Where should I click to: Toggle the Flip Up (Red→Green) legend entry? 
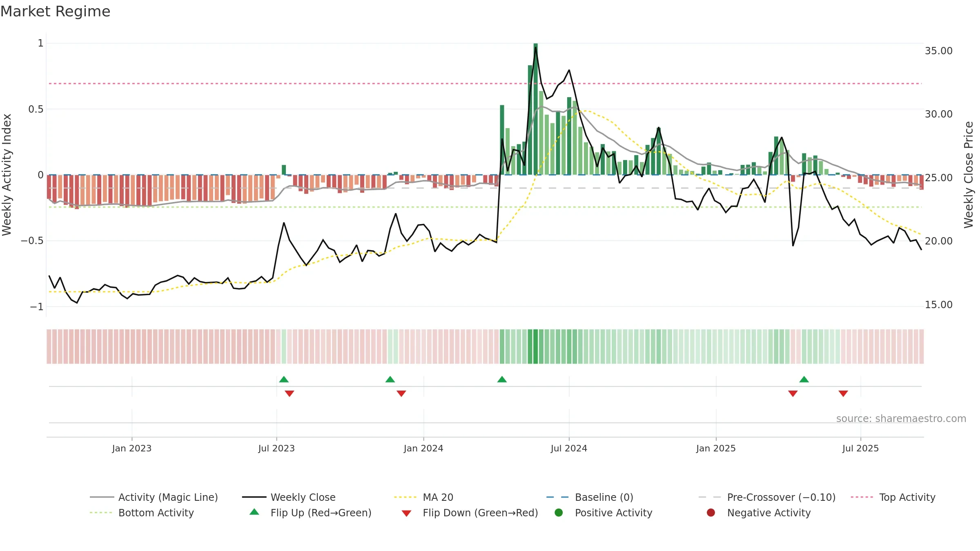click(311, 513)
